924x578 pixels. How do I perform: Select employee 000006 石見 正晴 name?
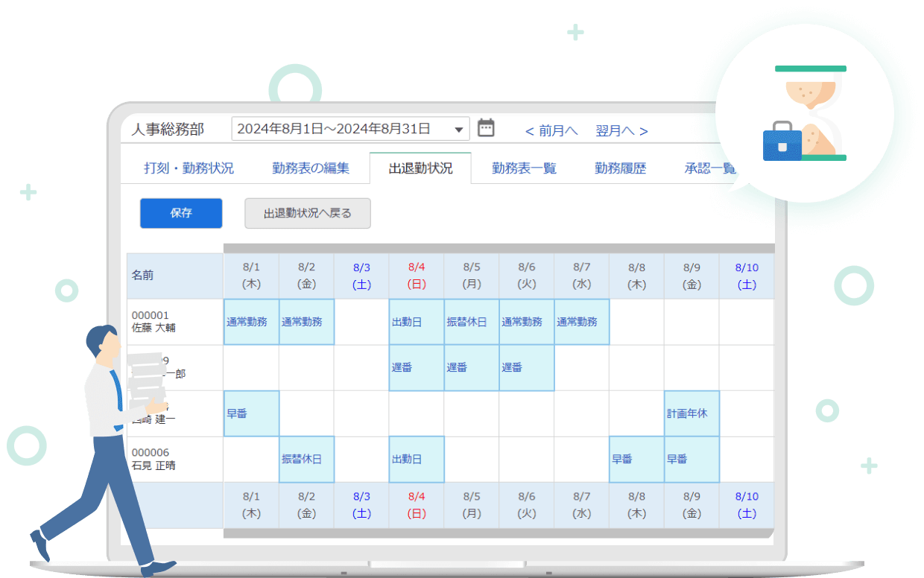pyautogui.click(x=154, y=460)
